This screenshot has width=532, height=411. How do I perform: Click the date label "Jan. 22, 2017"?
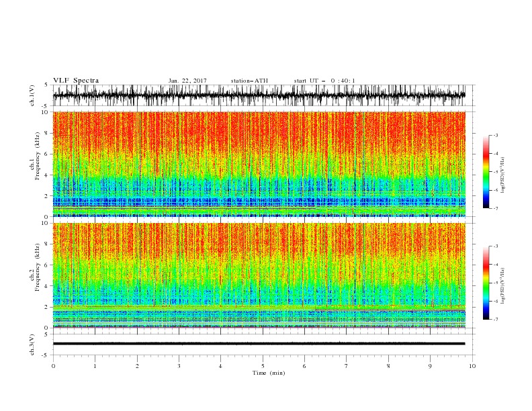point(187,81)
